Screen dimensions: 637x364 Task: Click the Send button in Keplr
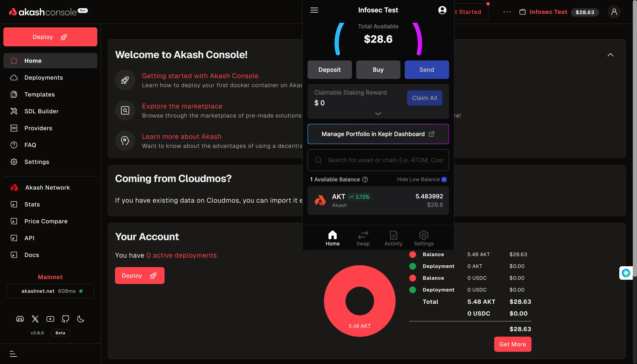pos(427,70)
